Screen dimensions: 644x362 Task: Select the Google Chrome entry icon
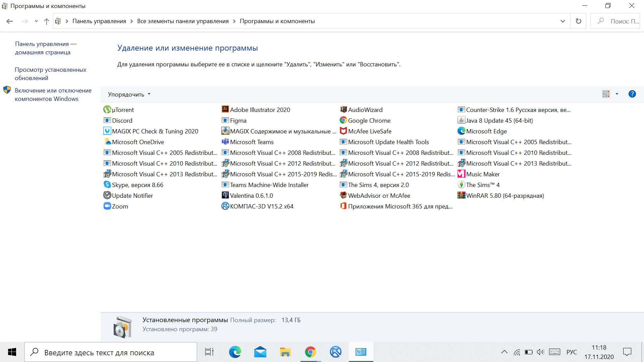[x=343, y=120]
